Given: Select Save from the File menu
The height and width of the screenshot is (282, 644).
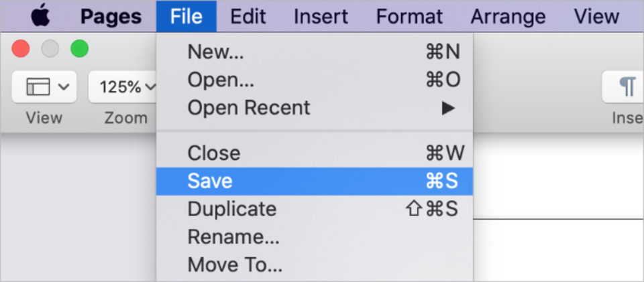Looking at the screenshot, I should point(315,181).
